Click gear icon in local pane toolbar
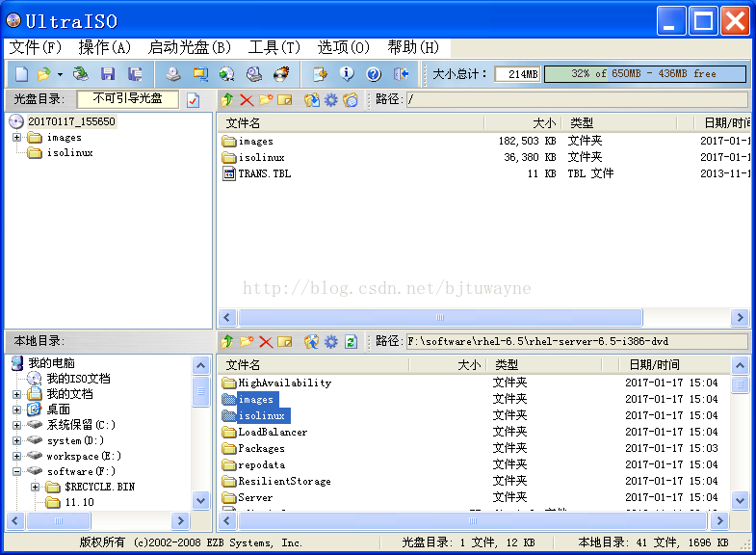 point(330,342)
